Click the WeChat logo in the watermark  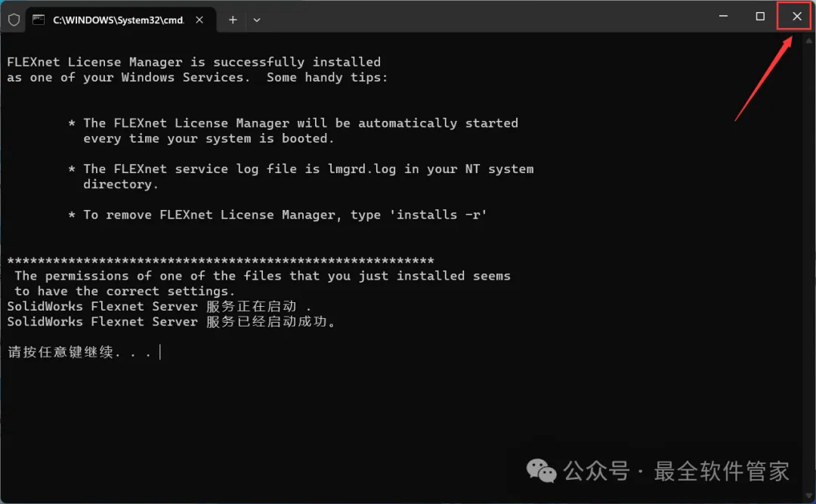(541, 472)
